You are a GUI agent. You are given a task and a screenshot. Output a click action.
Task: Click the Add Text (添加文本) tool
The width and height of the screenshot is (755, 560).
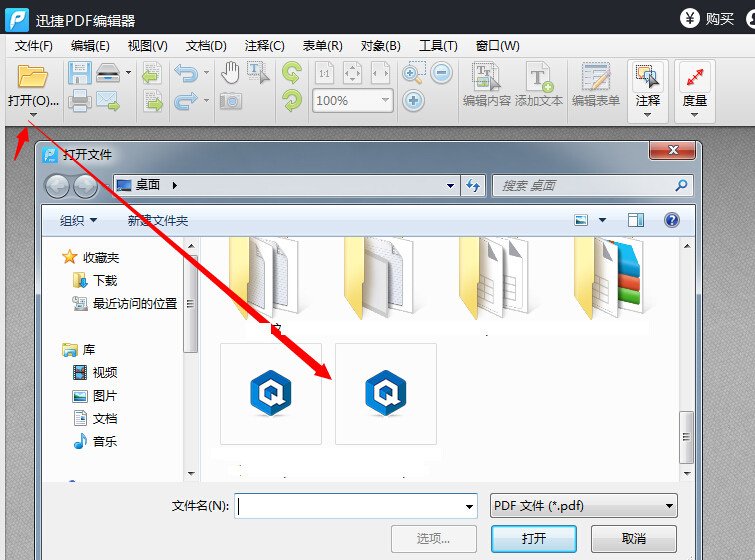539,84
